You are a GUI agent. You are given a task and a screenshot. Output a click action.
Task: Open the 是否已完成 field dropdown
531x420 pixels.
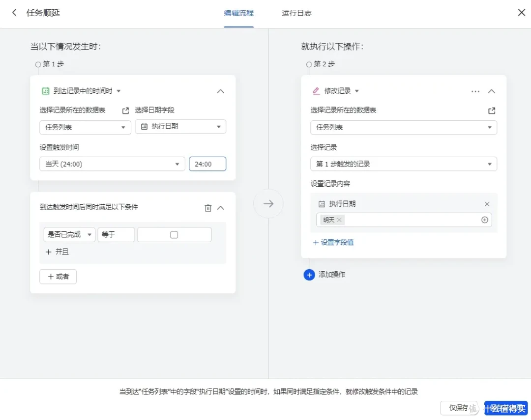[x=69, y=234]
